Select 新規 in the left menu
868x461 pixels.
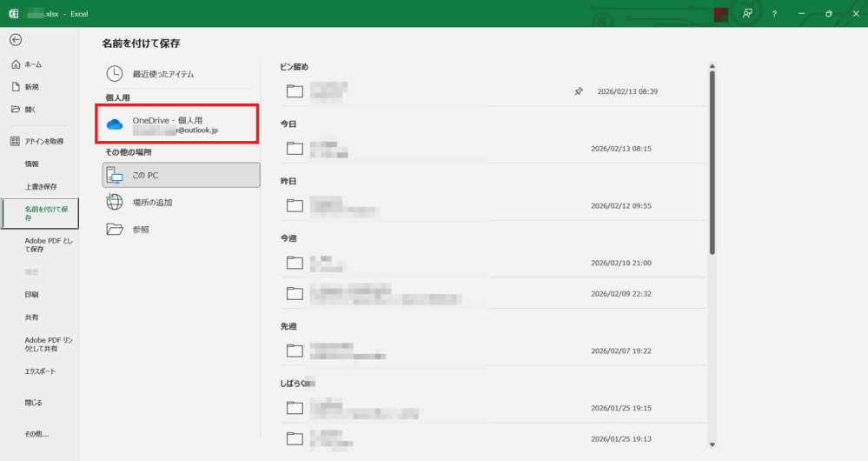tap(31, 87)
